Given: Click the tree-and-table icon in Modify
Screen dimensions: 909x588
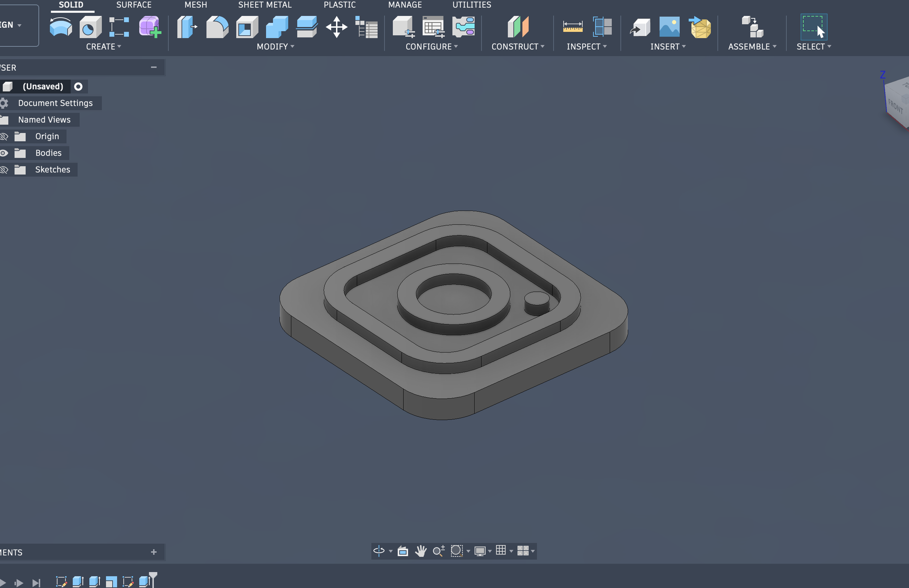Looking at the screenshot, I should [366, 27].
